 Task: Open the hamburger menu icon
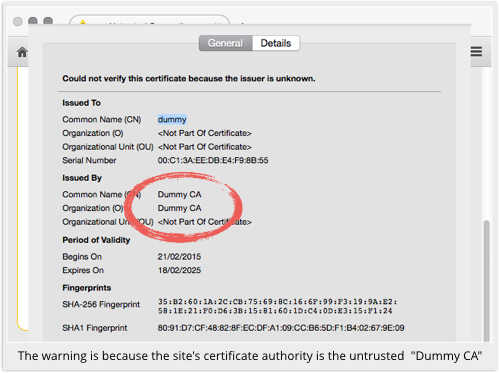(x=476, y=52)
